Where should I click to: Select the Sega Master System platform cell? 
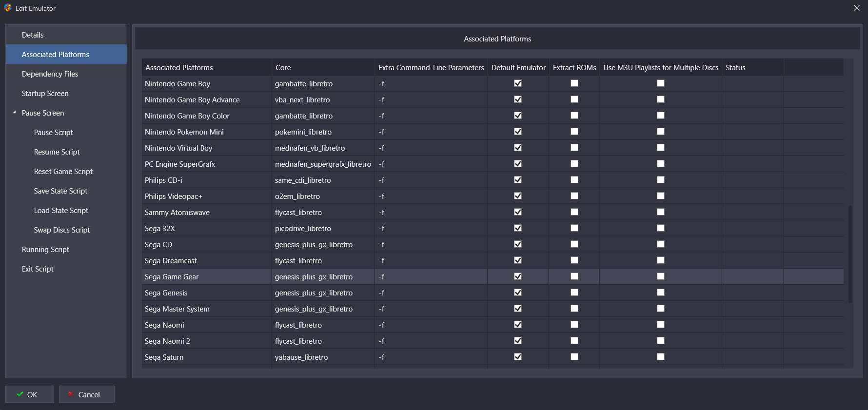pyautogui.click(x=207, y=309)
